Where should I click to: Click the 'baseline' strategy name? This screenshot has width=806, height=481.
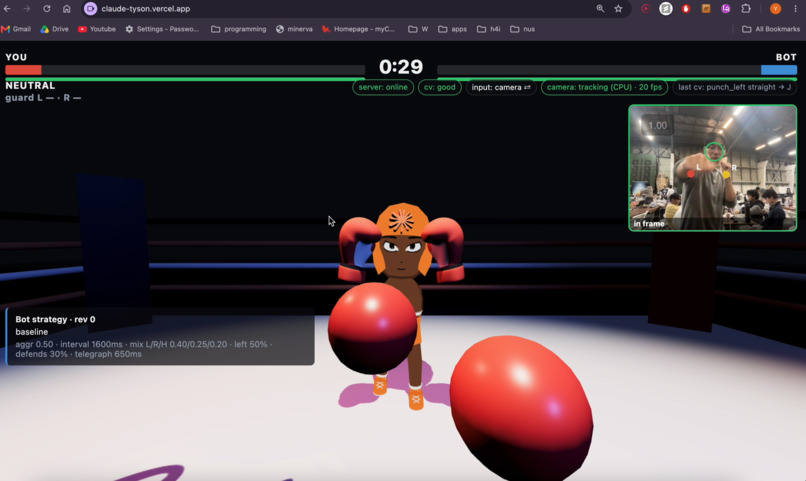[31, 332]
